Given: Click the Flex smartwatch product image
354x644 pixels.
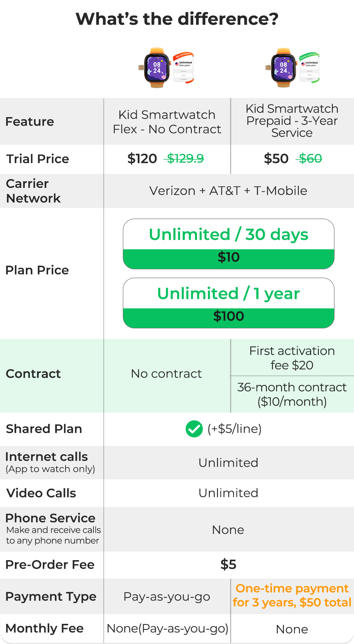Looking at the screenshot, I should pos(157,68).
